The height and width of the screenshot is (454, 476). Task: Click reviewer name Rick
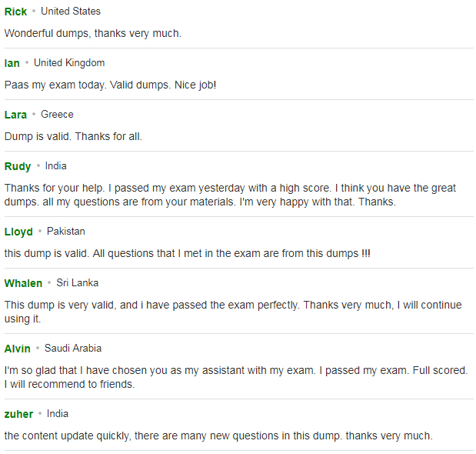coord(15,12)
